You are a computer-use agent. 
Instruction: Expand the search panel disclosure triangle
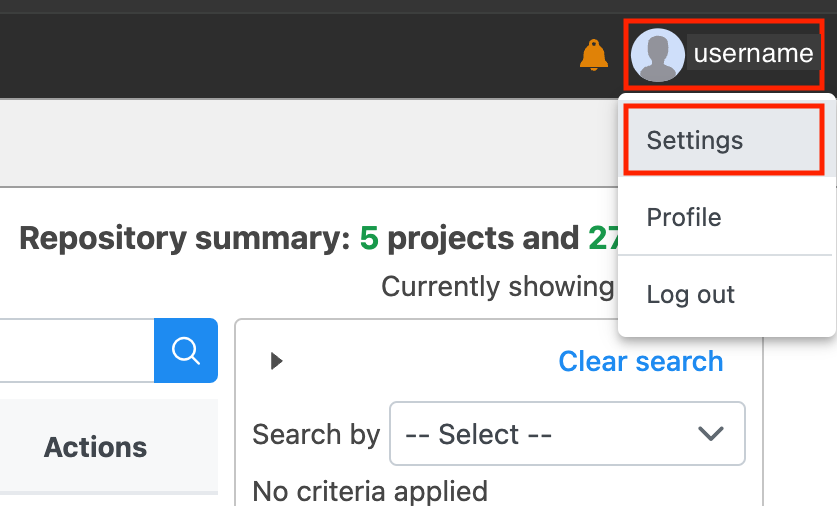(x=277, y=361)
